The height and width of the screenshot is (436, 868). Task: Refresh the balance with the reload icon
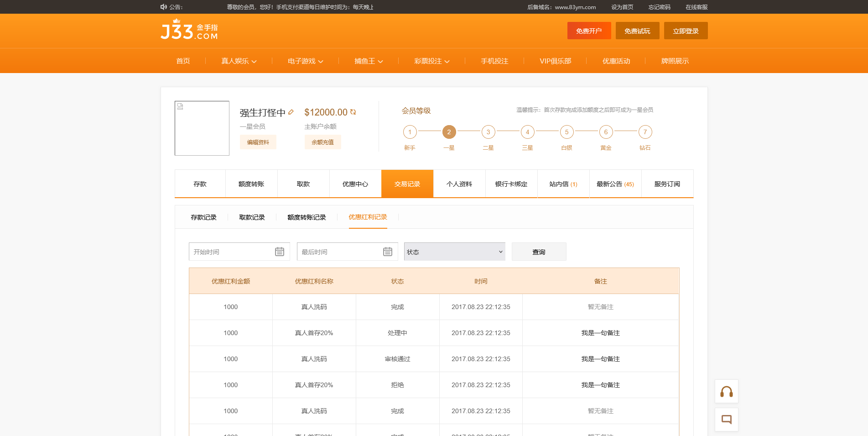(353, 112)
